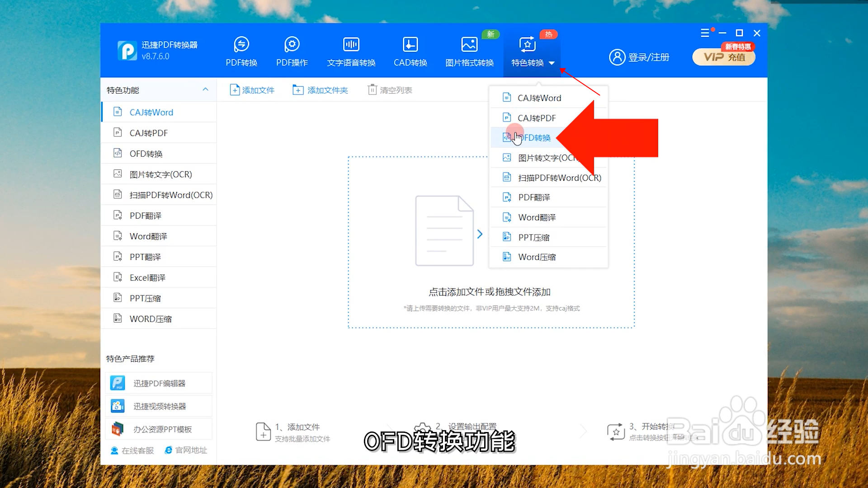Open the CAD转换 tab
This screenshot has height=488, width=868.
pos(410,52)
